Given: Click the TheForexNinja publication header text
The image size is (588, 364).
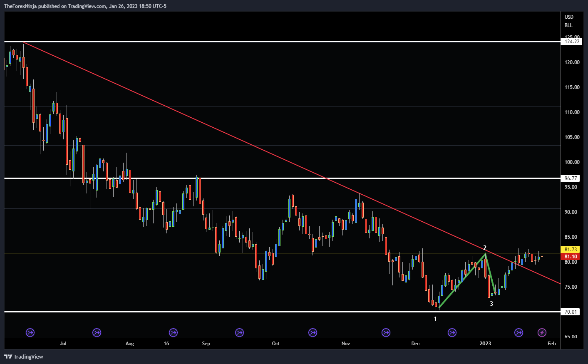Looking at the screenshot, I should [85, 6].
